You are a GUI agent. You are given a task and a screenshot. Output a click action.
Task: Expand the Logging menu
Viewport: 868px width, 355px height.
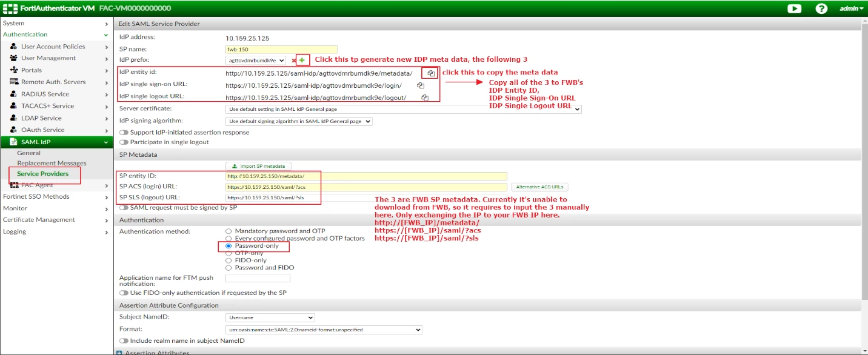pos(55,231)
